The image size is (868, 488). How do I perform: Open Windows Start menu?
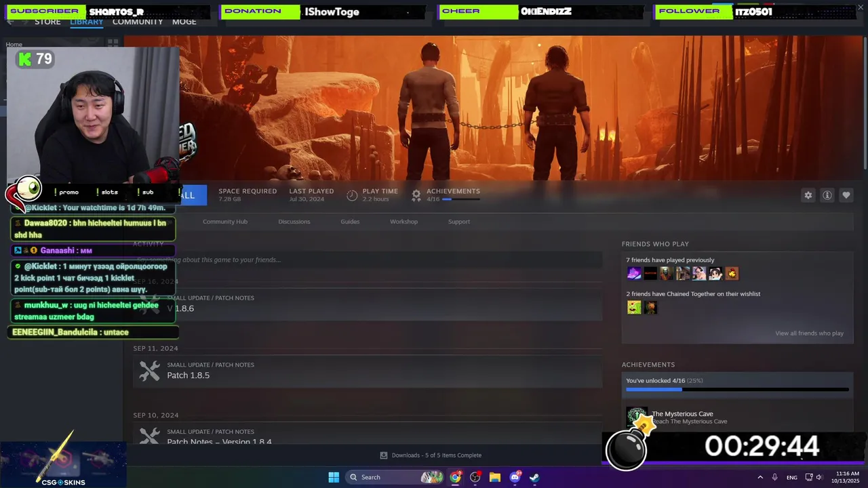pos(334,477)
